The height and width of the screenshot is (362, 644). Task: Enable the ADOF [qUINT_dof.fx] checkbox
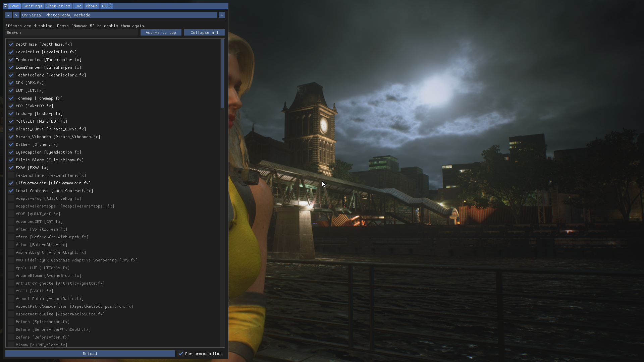11,214
